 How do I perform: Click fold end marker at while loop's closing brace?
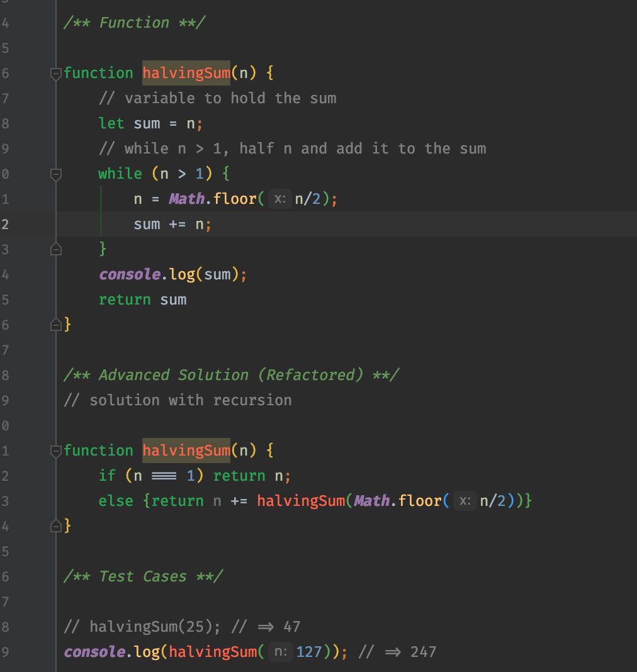tap(56, 249)
